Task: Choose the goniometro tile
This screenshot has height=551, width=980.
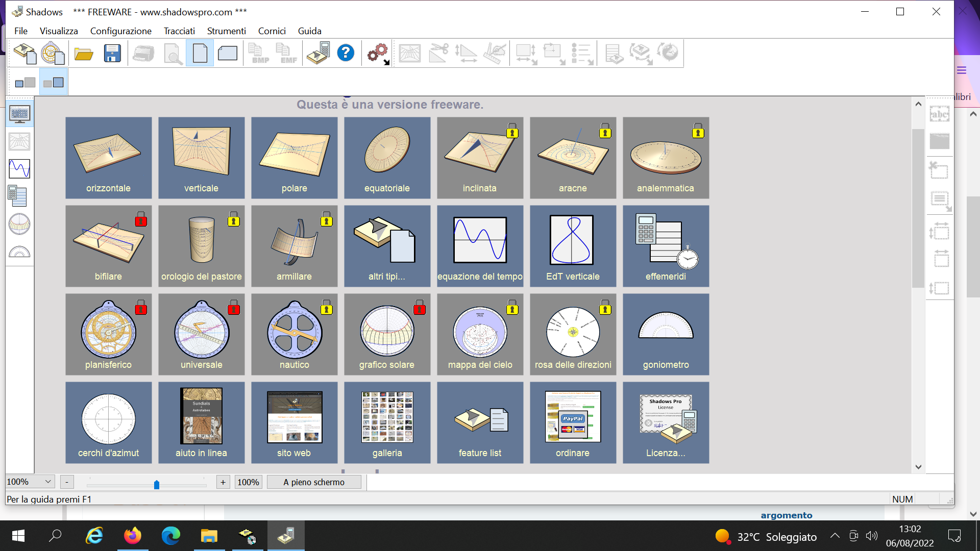Action: [666, 334]
